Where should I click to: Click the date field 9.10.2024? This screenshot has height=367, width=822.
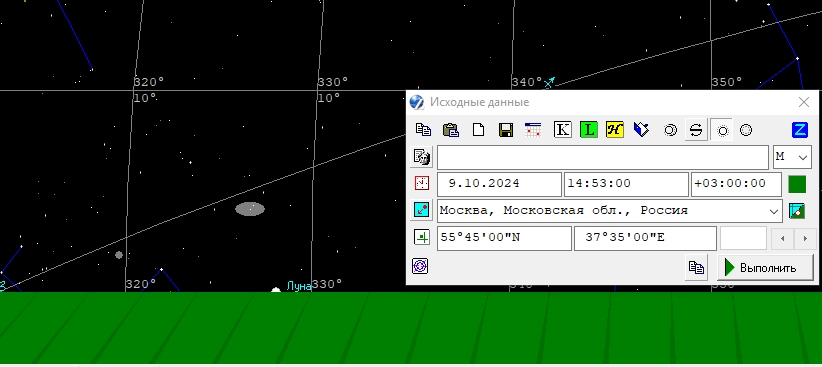[499, 184]
